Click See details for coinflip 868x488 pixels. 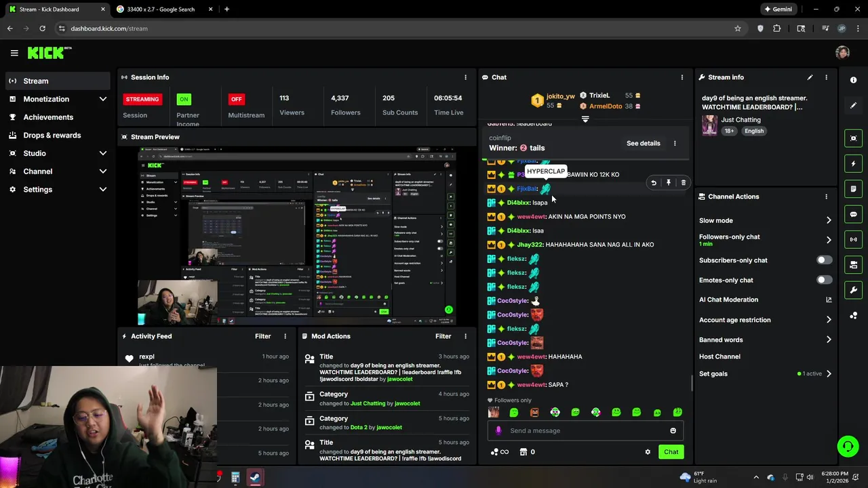643,143
